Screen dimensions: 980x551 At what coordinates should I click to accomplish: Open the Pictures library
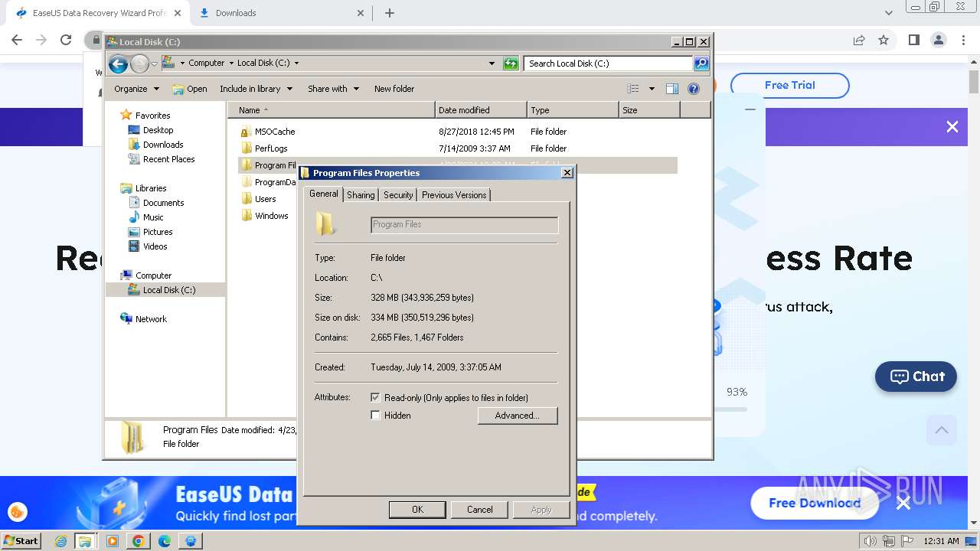[158, 232]
